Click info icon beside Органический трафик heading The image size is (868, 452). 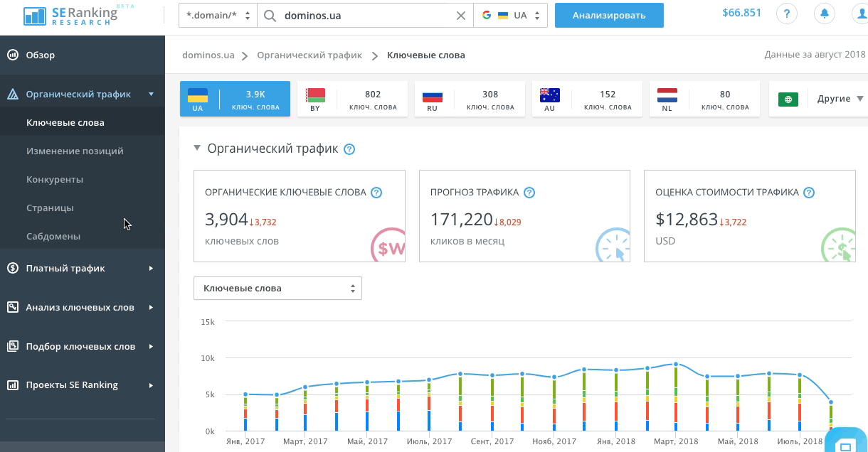pos(349,149)
